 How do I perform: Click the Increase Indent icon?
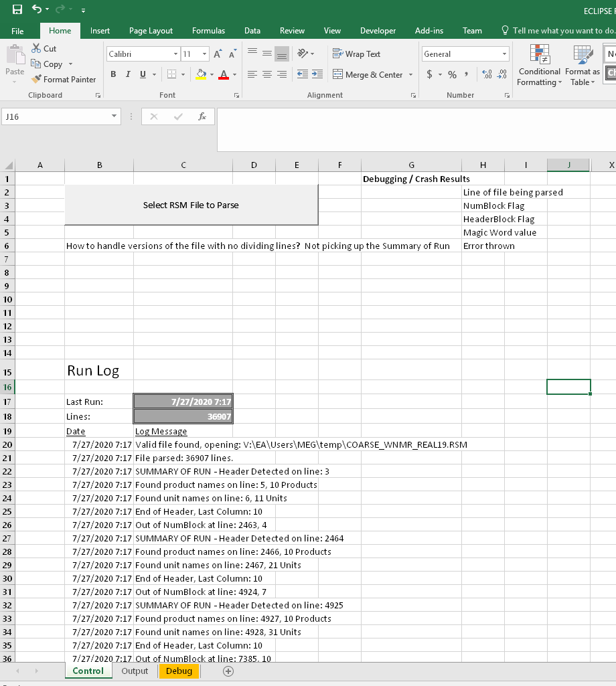tap(317, 74)
